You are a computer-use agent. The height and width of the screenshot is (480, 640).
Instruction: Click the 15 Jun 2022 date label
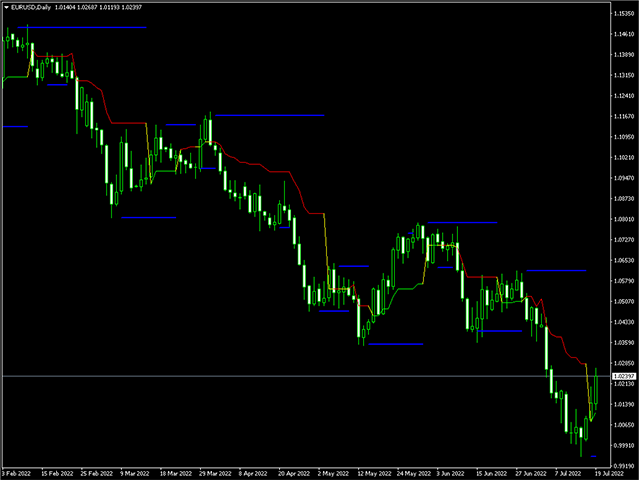491,474
